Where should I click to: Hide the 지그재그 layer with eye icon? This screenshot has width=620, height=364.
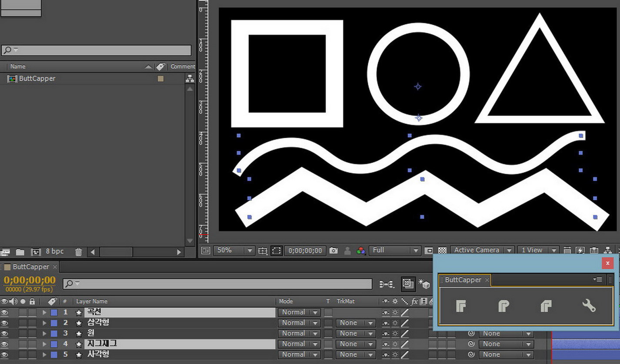(4, 344)
